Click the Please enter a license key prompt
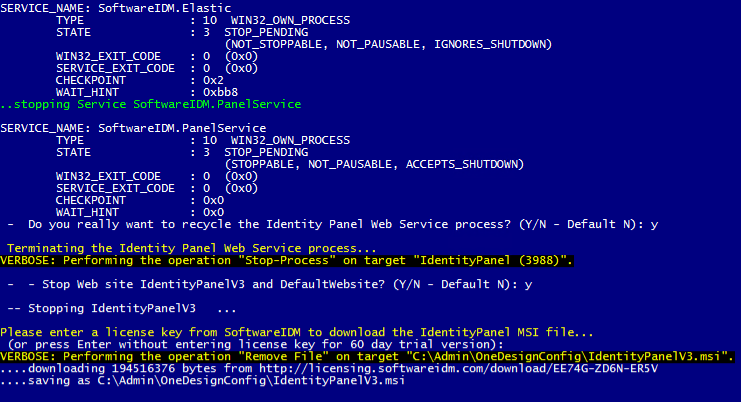The image size is (741, 402). pos(296,333)
